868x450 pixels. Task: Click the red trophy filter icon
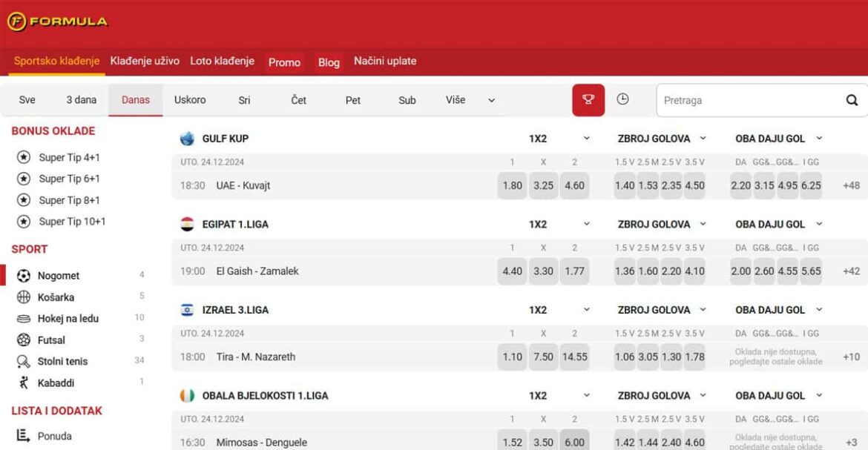pos(587,99)
